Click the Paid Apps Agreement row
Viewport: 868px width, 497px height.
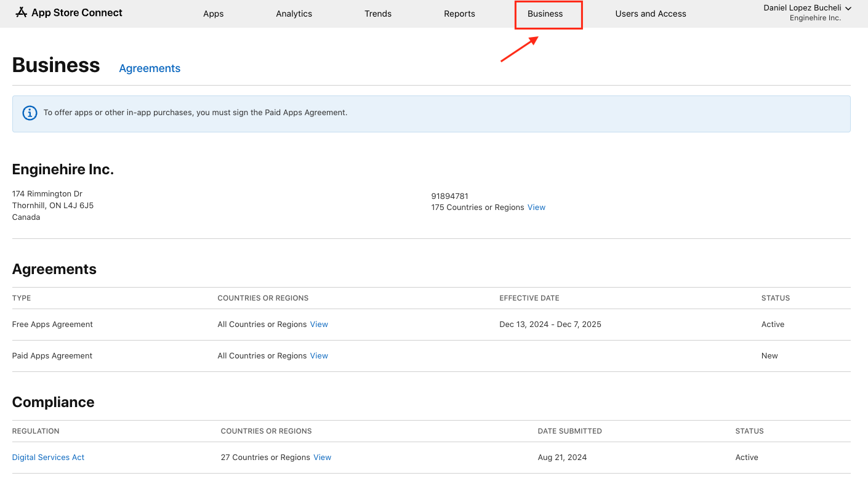[x=52, y=355]
